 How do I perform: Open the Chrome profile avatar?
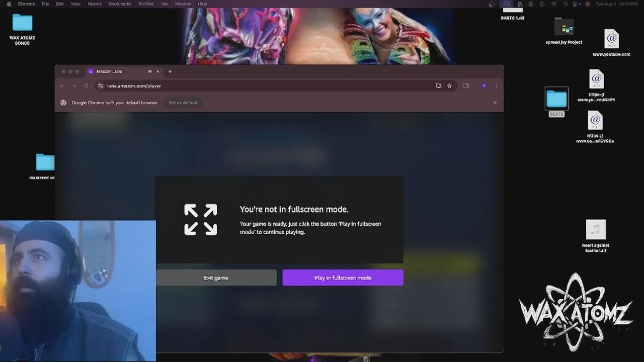click(484, 86)
